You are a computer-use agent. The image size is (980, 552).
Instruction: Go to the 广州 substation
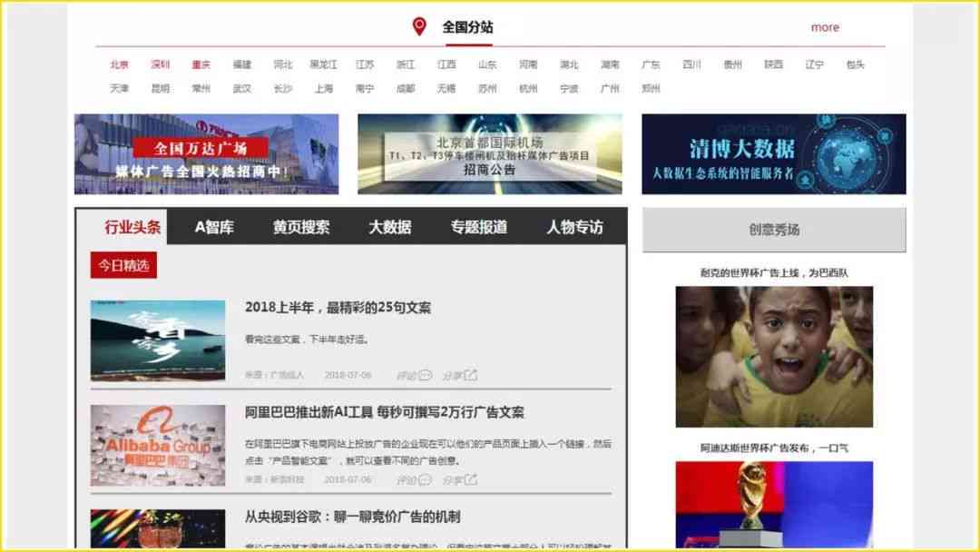[x=610, y=89]
